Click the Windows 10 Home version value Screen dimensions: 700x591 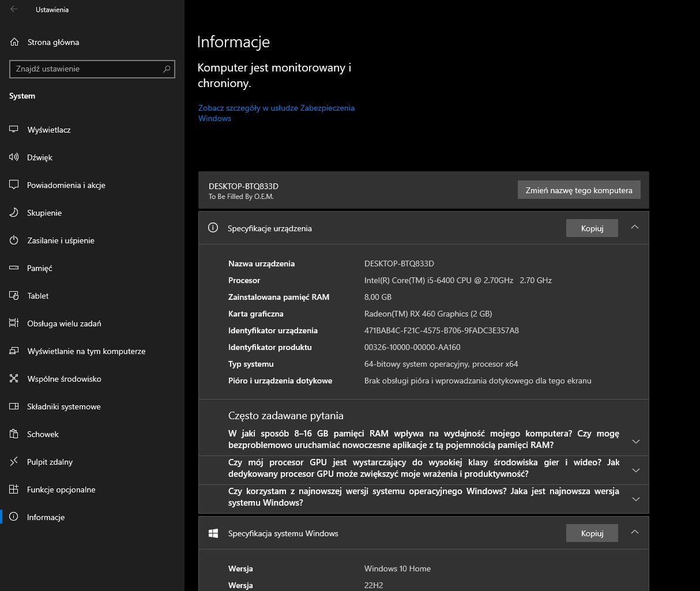(397, 569)
